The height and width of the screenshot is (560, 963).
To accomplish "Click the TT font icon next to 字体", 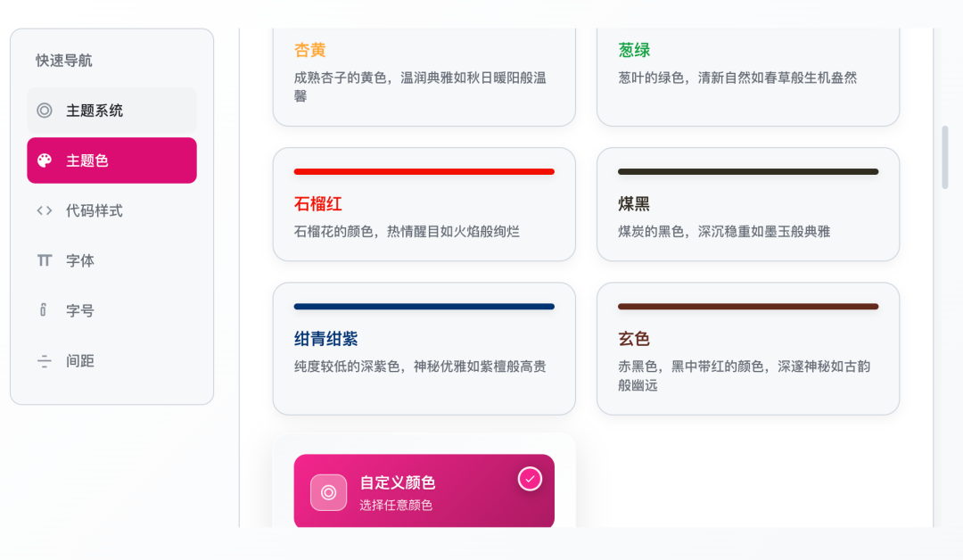I will point(44,260).
